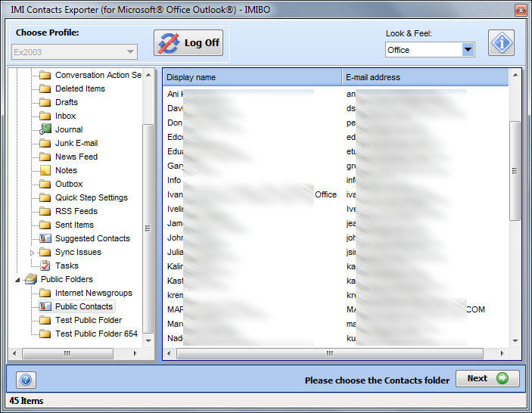The height and width of the screenshot is (413, 532).
Task: Select the contact row starting with Ani
Action: click(335, 94)
